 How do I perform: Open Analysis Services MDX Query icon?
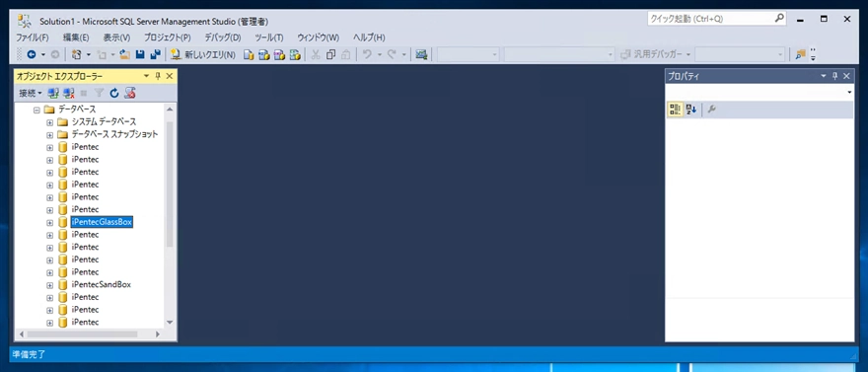[264, 55]
